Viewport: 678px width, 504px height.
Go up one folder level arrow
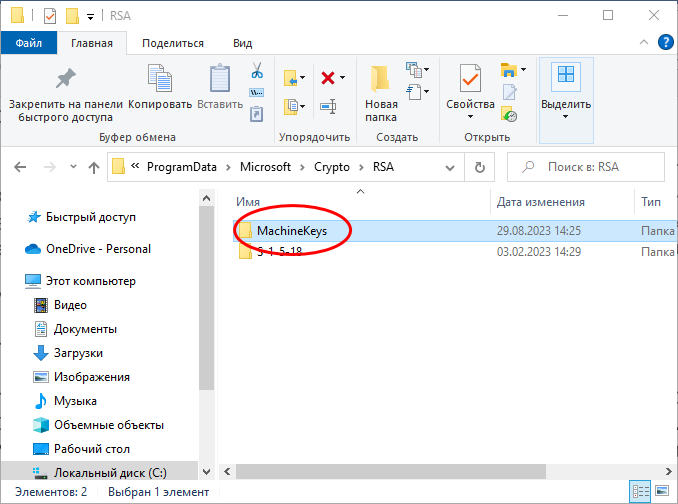click(x=94, y=167)
